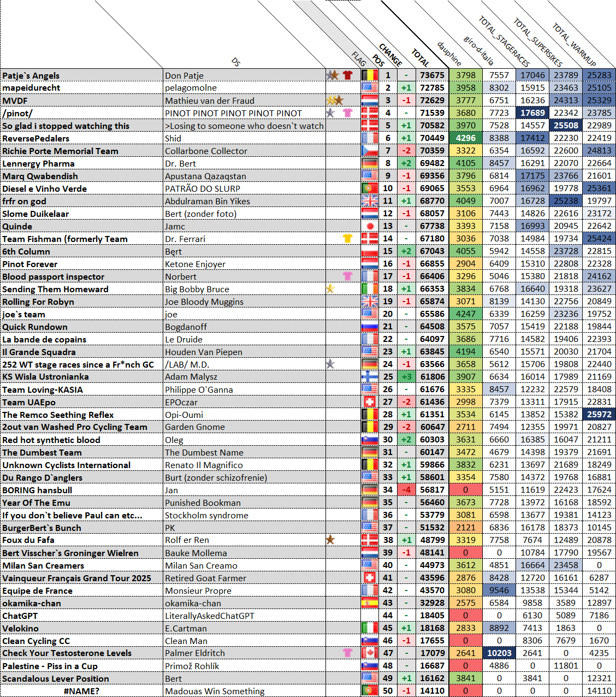Screen dimensions: 616x697
Task: Select the -4 change cell in BORING hansbull row
Action: coord(406,489)
